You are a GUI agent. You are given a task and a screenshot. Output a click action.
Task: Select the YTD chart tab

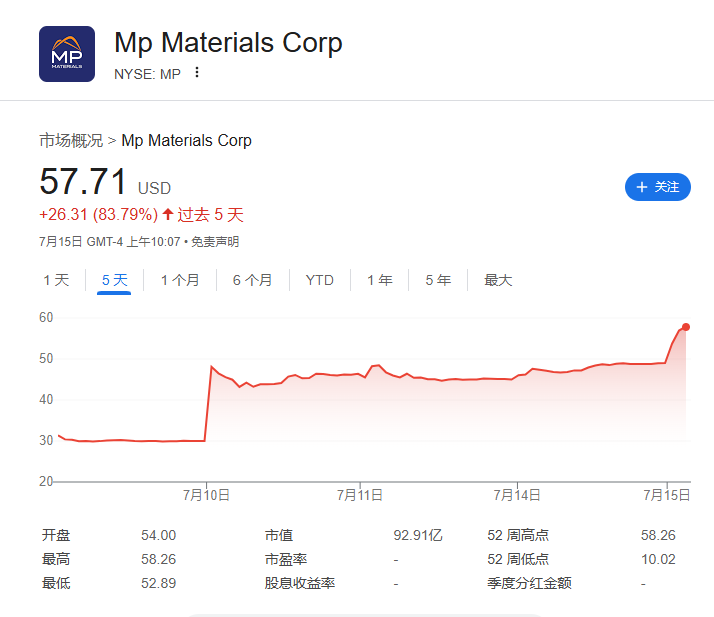click(x=320, y=280)
